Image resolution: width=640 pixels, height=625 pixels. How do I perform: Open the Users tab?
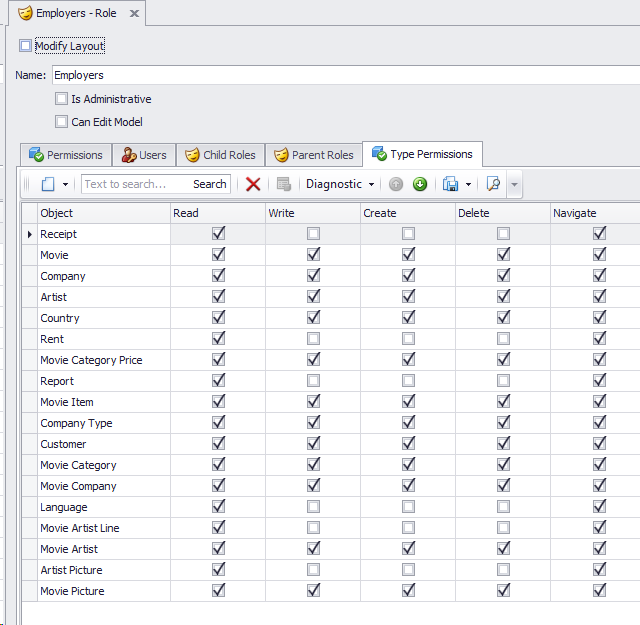144,155
